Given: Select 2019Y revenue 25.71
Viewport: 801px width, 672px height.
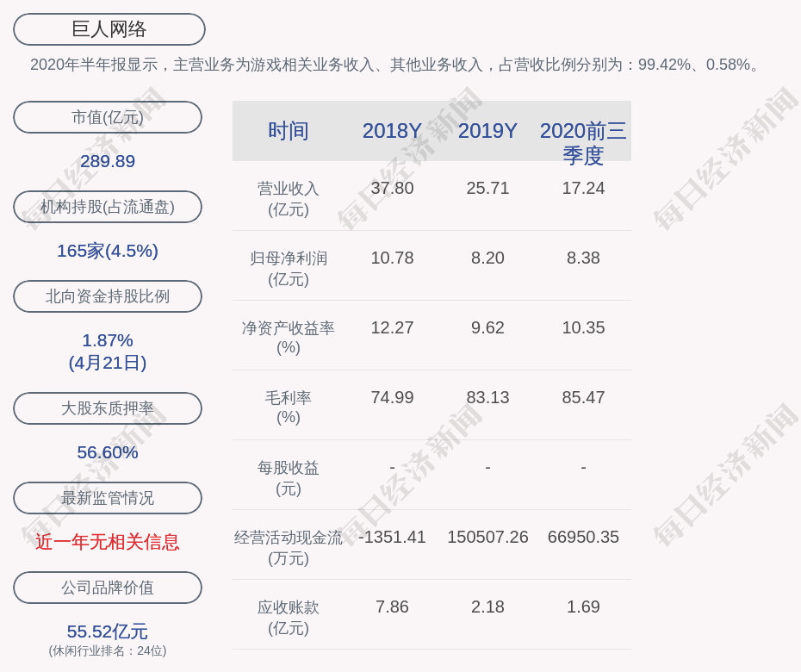Looking at the screenshot, I should (x=487, y=188).
